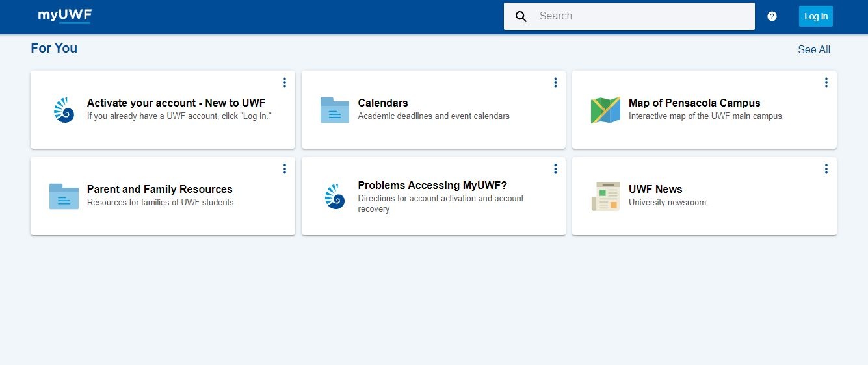This screenshot has height=365, width=868.
Task: Click the folder icon on Parent and Family Resources
Action: 64,196
